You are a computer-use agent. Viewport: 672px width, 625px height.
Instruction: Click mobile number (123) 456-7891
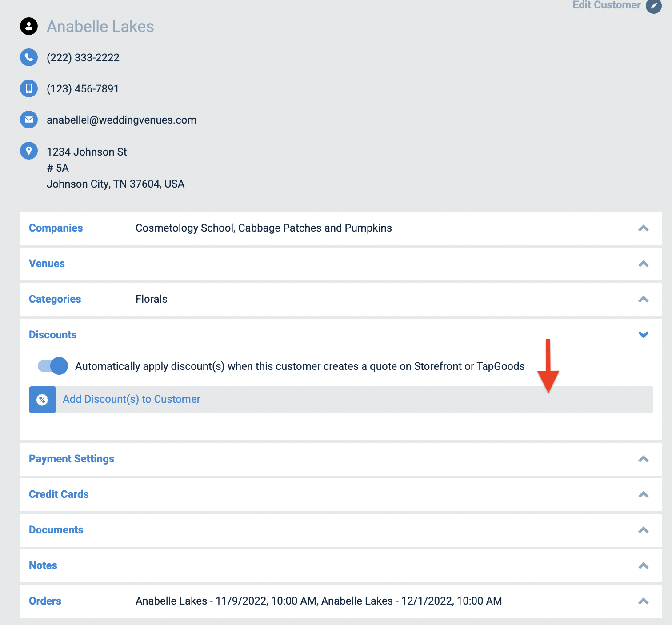pos(83,89)
